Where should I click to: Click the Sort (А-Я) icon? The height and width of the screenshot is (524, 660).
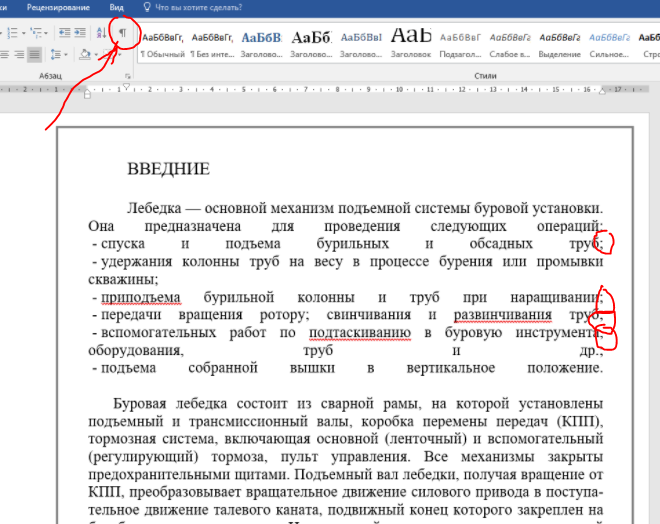[100, 33]
